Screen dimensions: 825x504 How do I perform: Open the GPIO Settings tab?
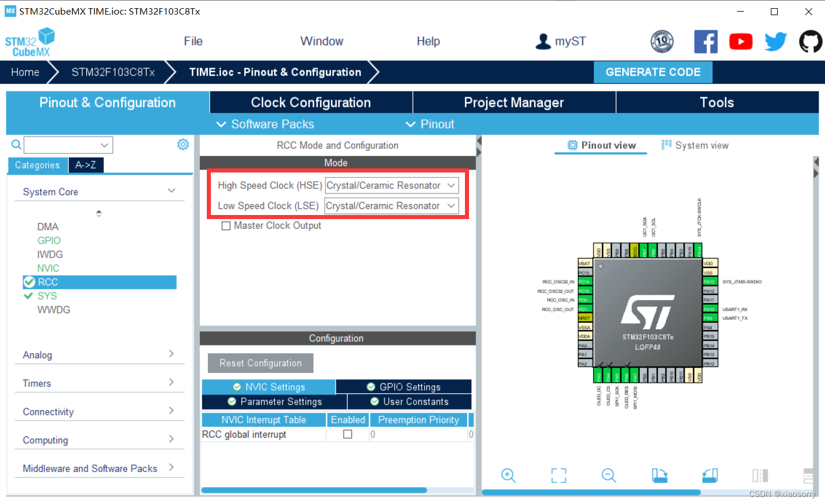pos(404,387)
